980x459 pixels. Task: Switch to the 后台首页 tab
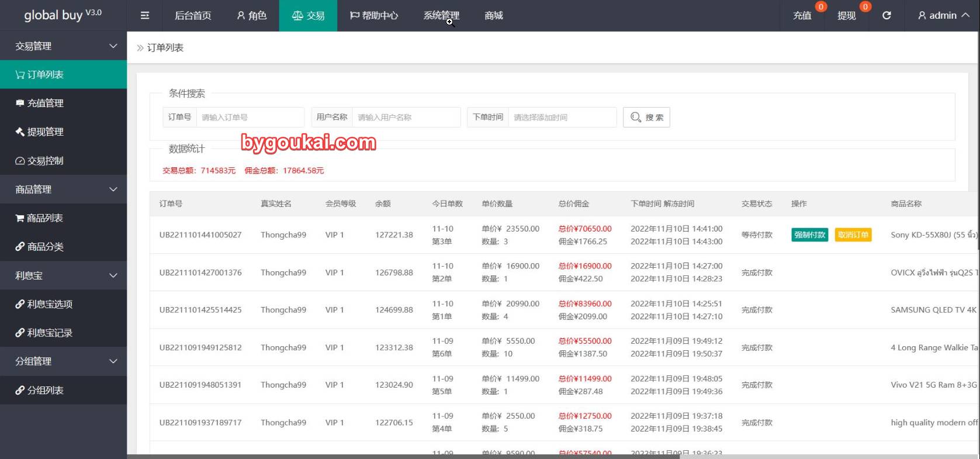(x=193, y=16)
